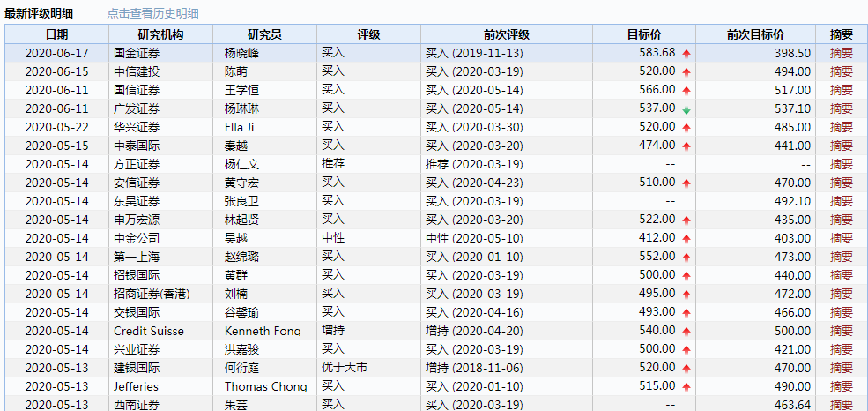This screenshot has width=868, height=411.
Task: Click the 中性 rating for 中金公司
Action: click(x=333, y=238)
